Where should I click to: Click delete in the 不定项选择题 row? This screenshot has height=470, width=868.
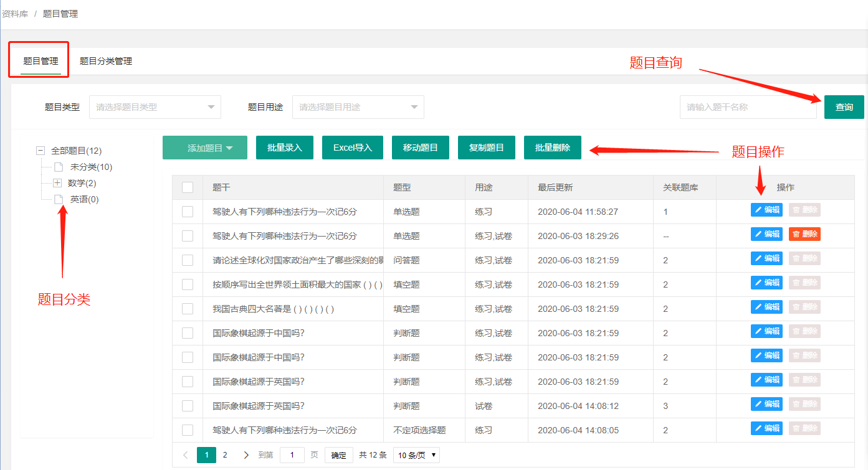click(x=804, y=428)
